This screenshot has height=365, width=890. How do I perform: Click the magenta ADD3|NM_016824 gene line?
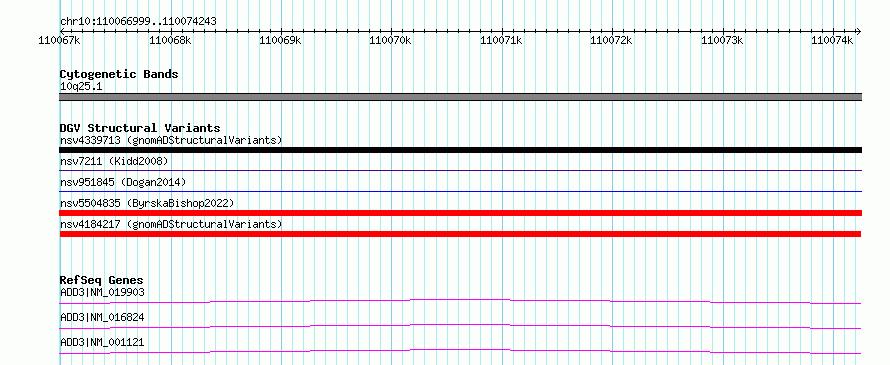(x=460, y=326)
